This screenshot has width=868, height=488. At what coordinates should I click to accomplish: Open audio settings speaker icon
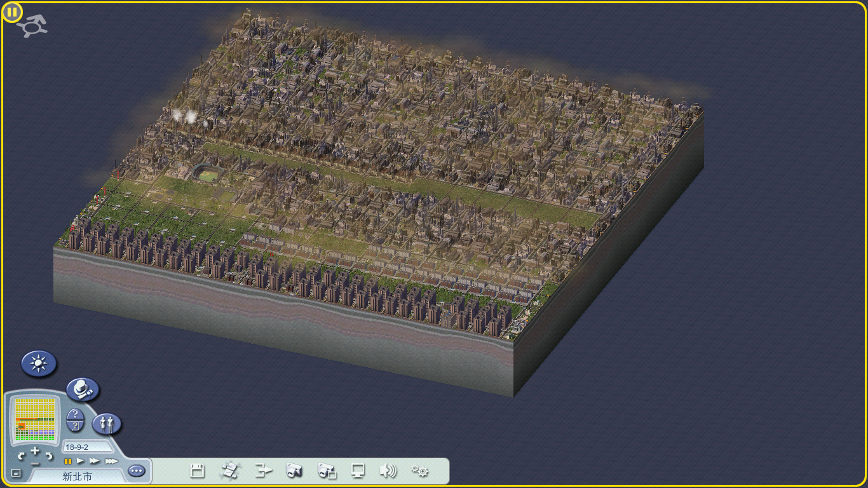[388, 471]
